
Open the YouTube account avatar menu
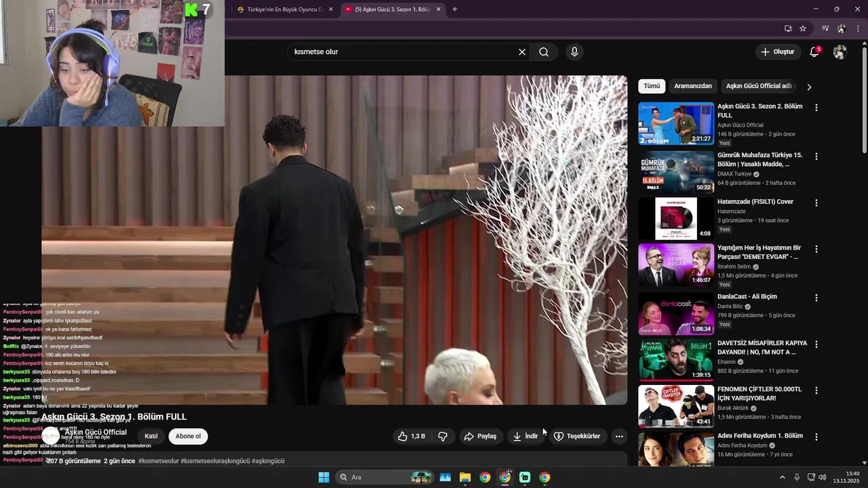[x=840, y=52]
